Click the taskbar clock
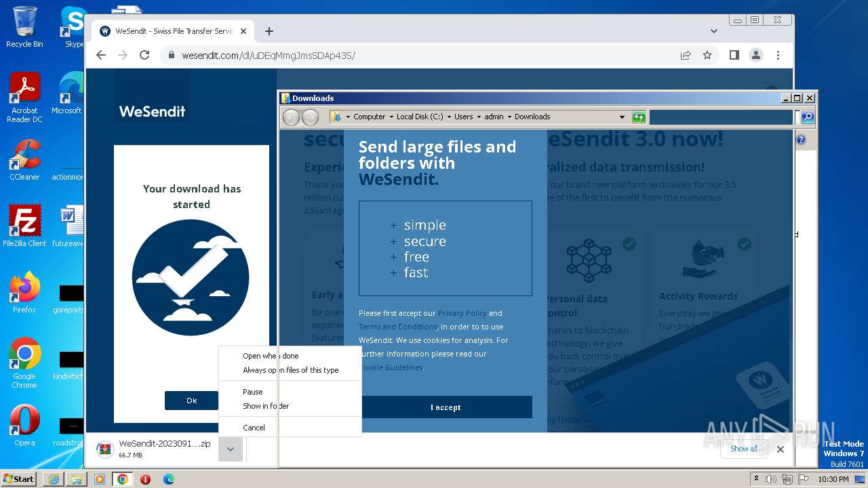The width and height of the screenshot is (868, 488). click(x=833, y=479)
